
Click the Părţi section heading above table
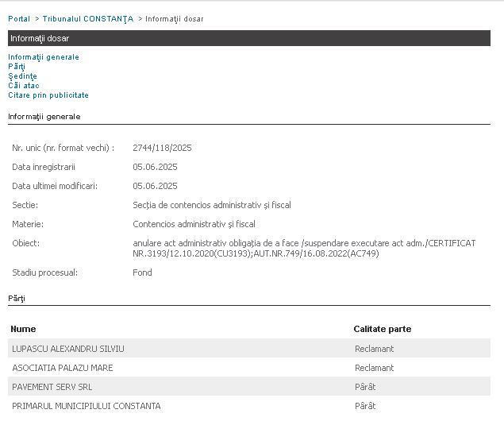click(17, 299)
